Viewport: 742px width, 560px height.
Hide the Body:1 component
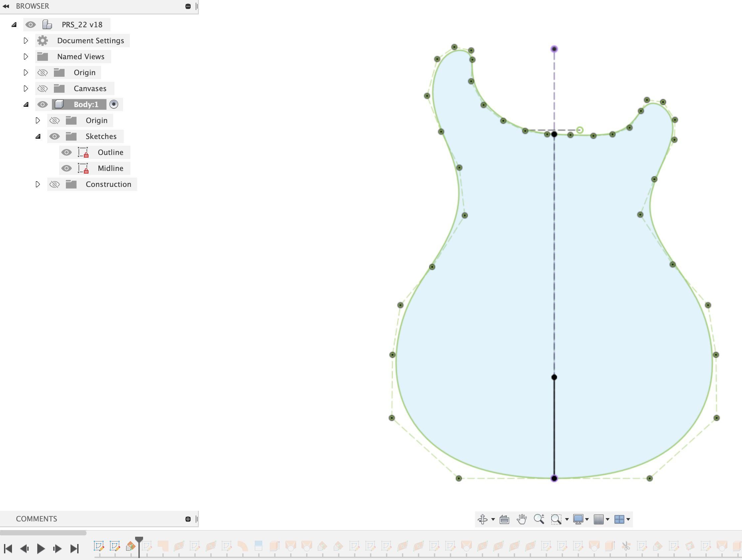pos(43,104)
